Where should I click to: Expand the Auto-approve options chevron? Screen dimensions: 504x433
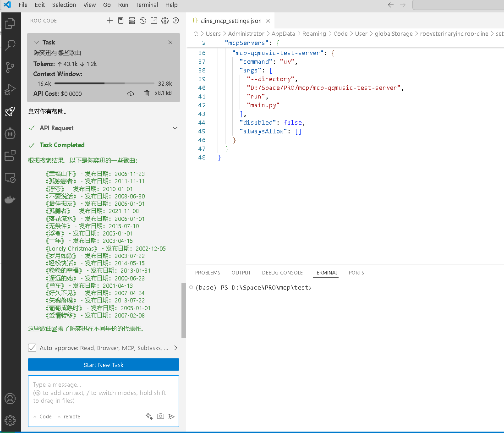tap(175, 348)
